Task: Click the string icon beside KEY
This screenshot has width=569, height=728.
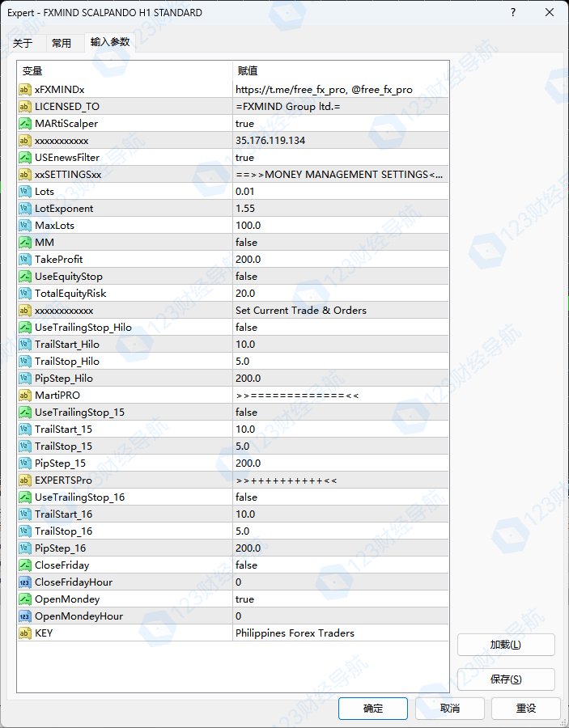Action: (25, 633)
